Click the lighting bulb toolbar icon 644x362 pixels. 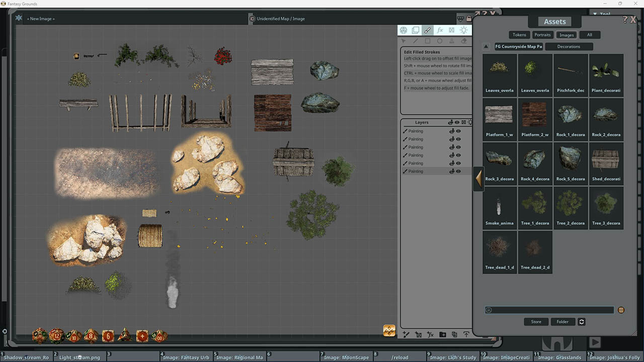coord(464,31)
